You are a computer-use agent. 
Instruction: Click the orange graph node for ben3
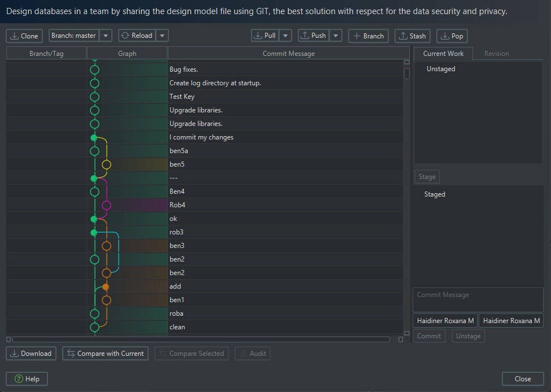[106, 246]
